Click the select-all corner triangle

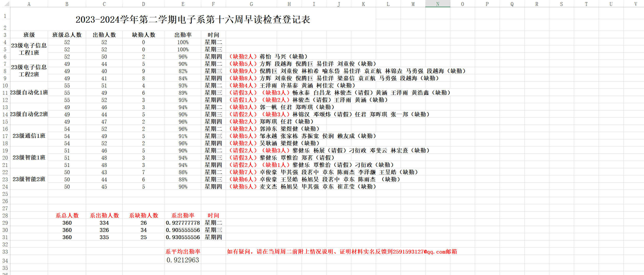(x=5, y=4)
